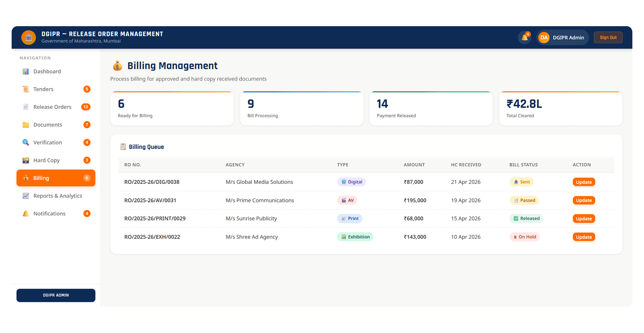Click RO/2025-26/PRINT/0029 number
The width and height of the screenshot is (644, 333).
pyautogui.click(x=155, y=219)
